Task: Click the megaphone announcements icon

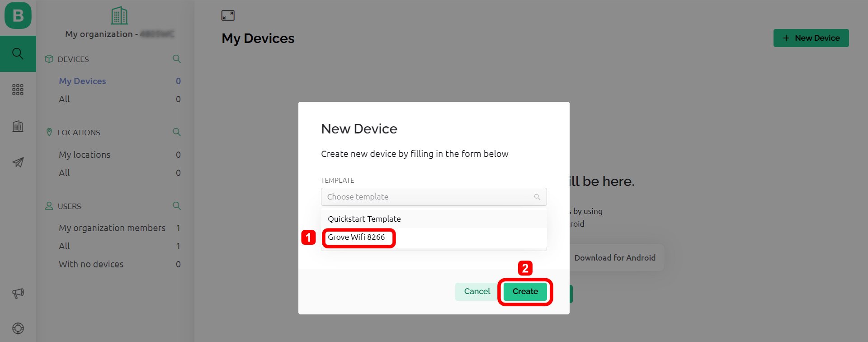Action: point(18,293)
